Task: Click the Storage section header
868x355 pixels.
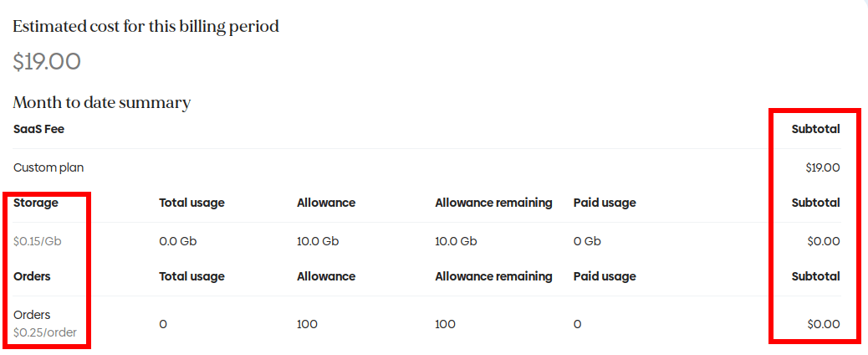Action: click(x=36, y=203)
